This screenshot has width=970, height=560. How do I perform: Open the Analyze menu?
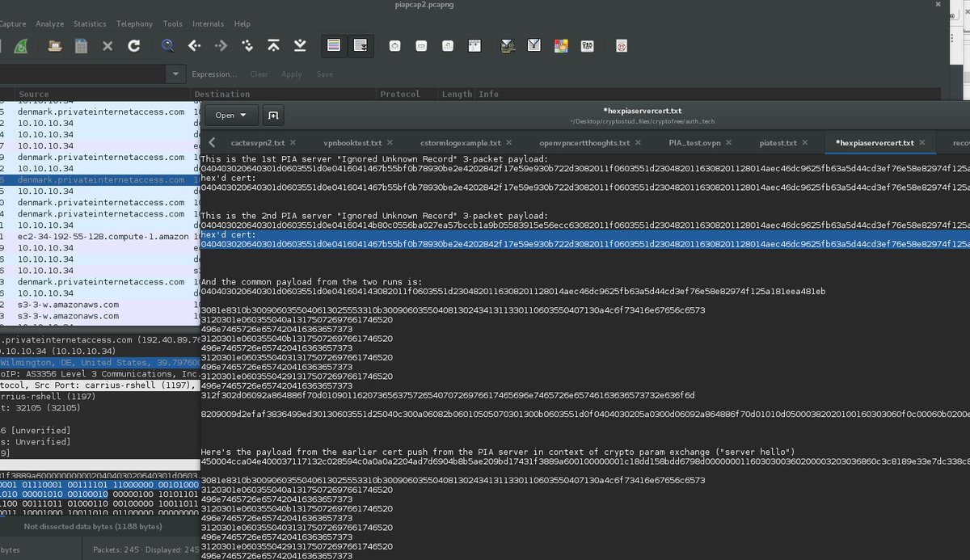tap(49, 24)
